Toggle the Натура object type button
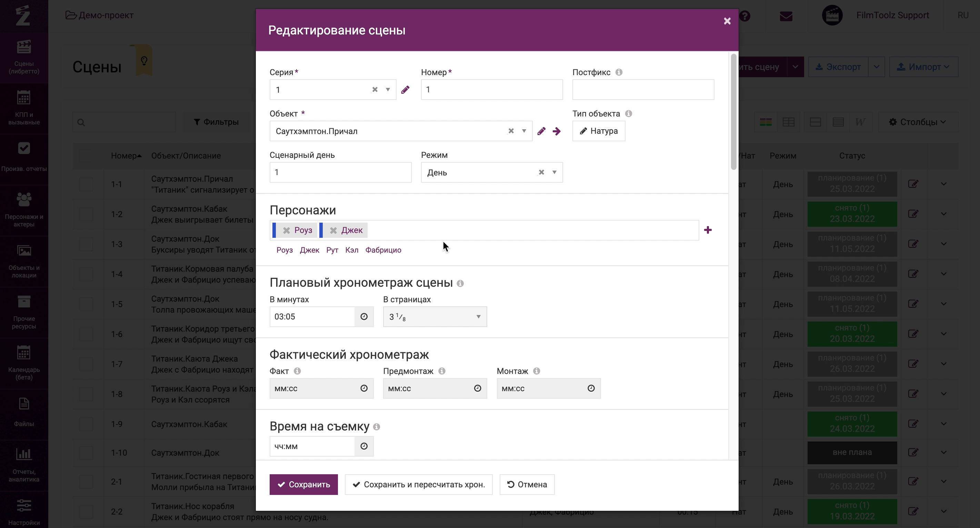980x528 pixels. [598, 131]
